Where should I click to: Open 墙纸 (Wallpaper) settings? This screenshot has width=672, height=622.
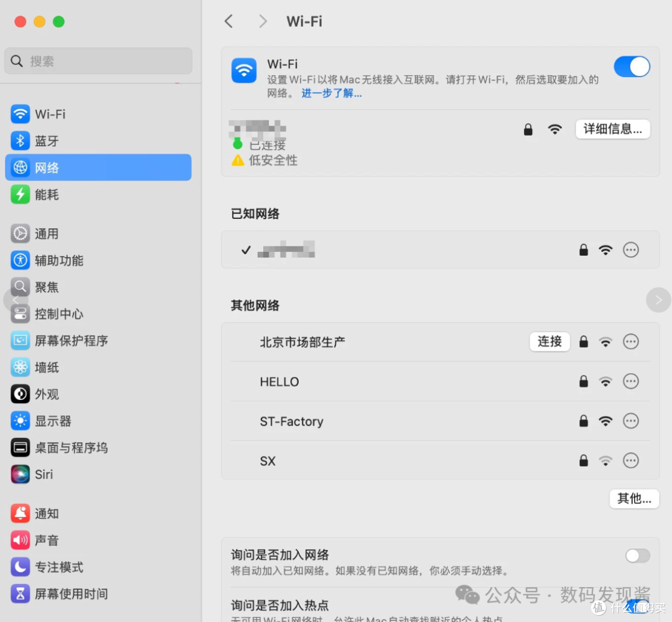(x=98, y=368)
